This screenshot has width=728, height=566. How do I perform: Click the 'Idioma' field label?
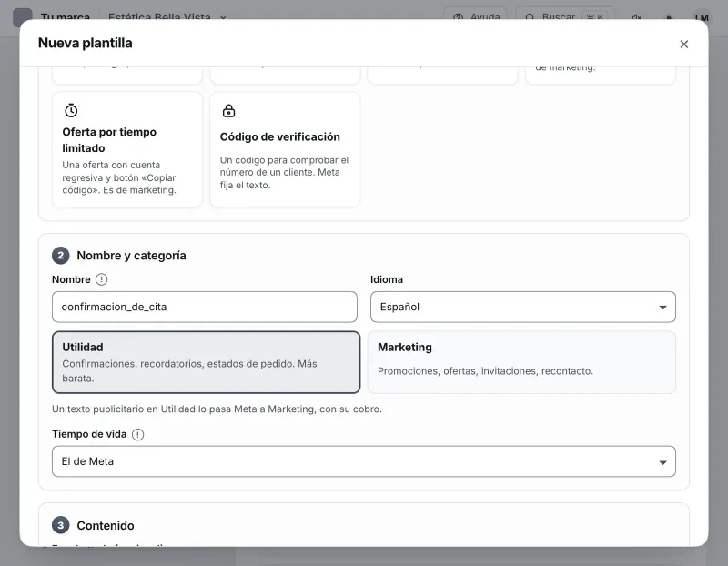tap(386, 279)
